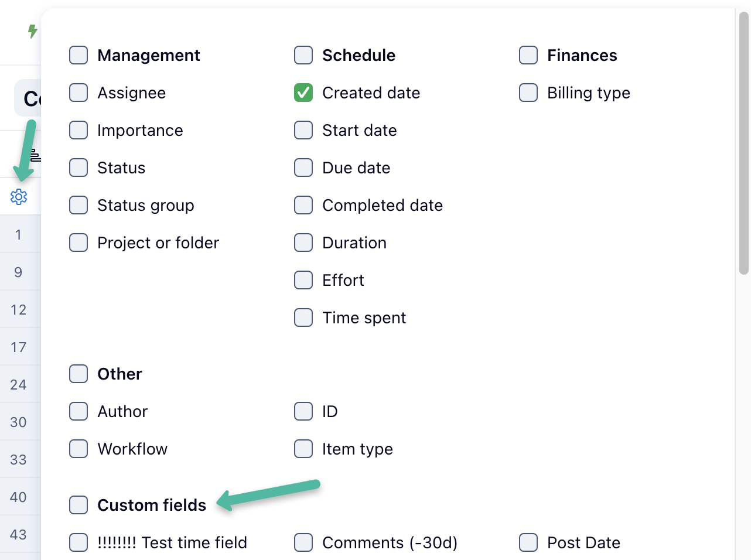Enable Comments (-30d) custom field
The height and width of the screenshot is (560, 751).
pos(303,542)
